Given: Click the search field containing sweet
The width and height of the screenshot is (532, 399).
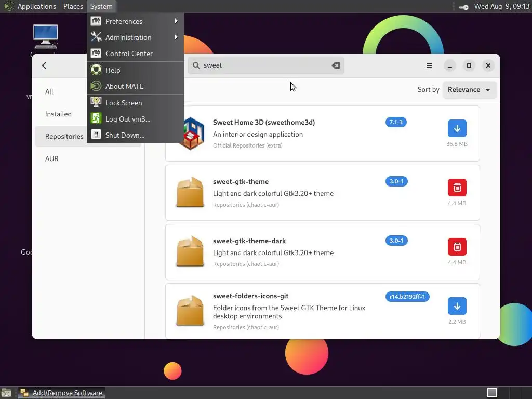Looking at the screenshot, I should (266, 65).
